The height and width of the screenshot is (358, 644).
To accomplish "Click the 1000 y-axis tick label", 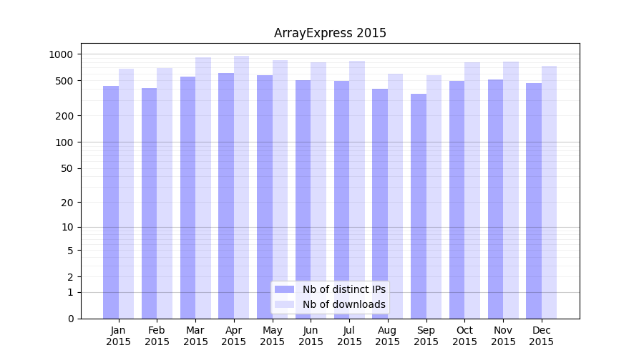I will (x=61, y=54).
